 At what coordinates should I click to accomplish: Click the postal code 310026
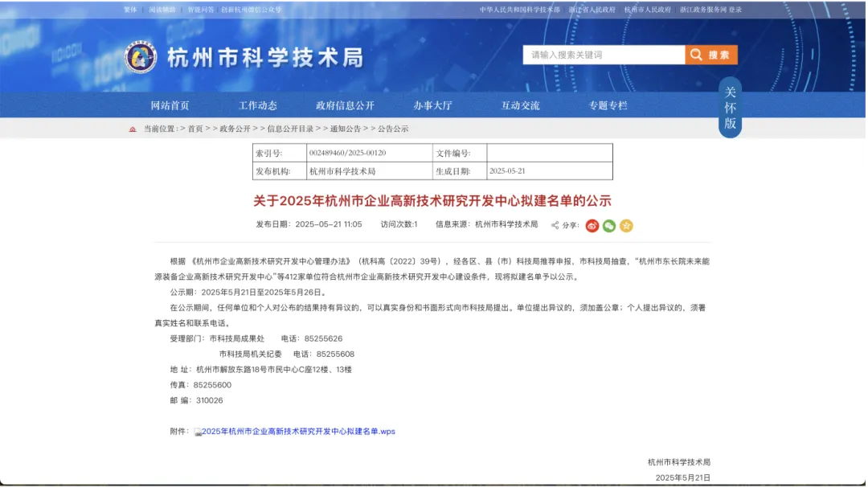pos(209,401)
